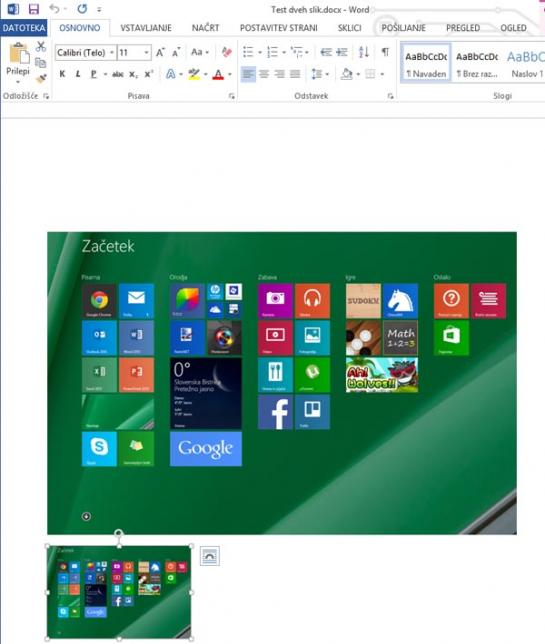Viewport: 545px width, 644px height.
Task: Toggle strikethrough abc formatting
Action: 117,74
